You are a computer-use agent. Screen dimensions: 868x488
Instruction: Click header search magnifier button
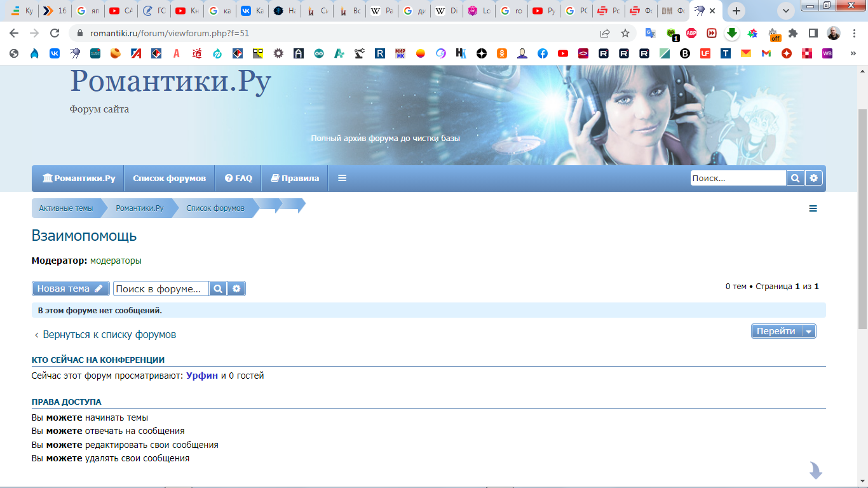tap(796, 179)
